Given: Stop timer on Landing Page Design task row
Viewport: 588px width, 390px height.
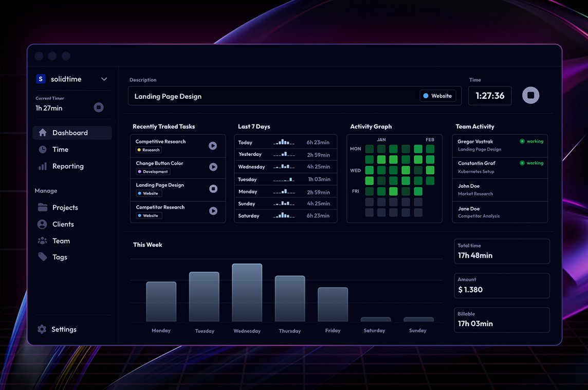Looking at the screenshot, I should [213, 189].
